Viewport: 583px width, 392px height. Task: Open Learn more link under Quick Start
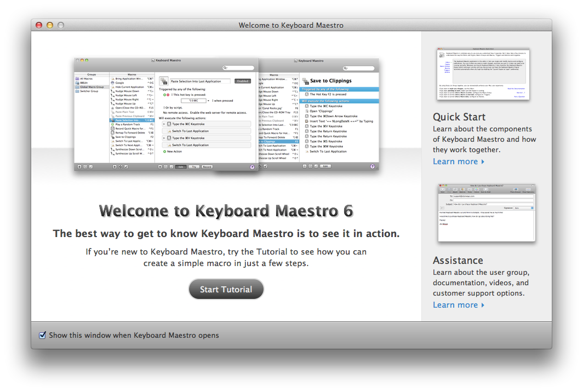pyautogui.click(x=459, y=162)
